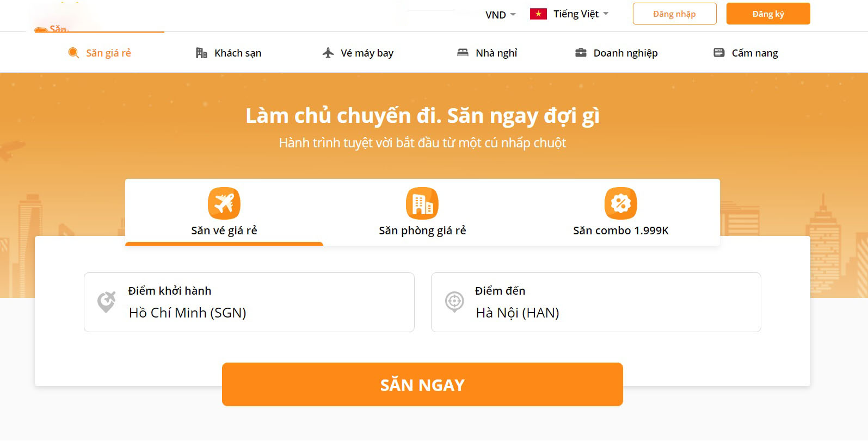Viewport: 868px width, 442px height.
Task: Select the building icon above Săn phòng giá rẻ
Action: coord(422,202)
